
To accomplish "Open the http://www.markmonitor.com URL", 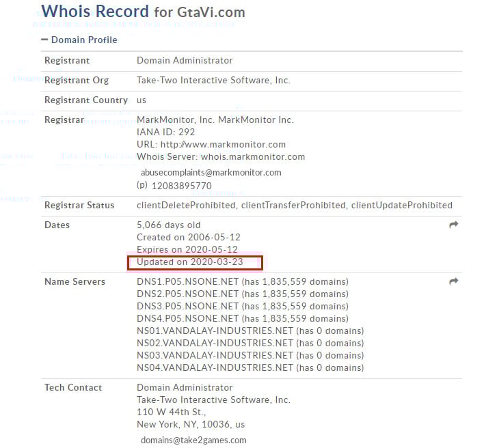I will tap(223, 144).
